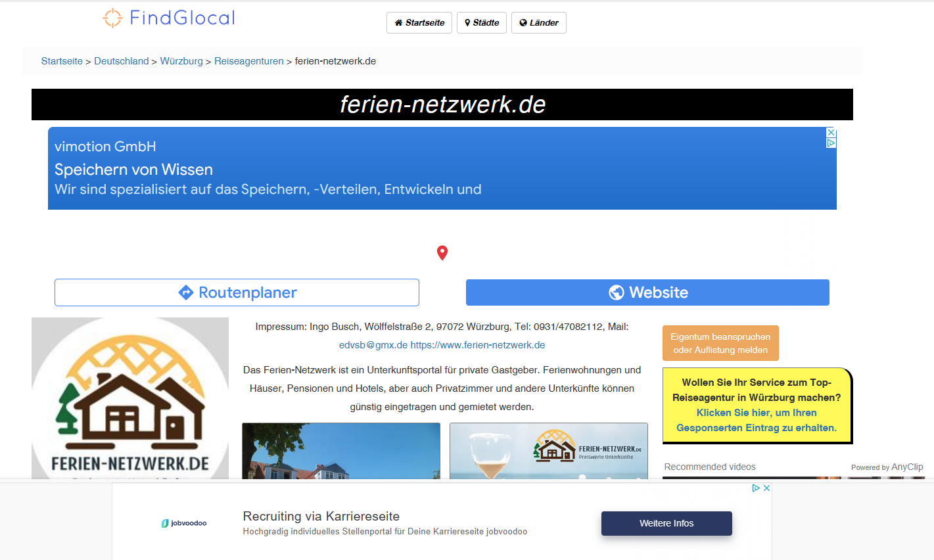Click the jobvoodoo logo in ad

[184, 523]
